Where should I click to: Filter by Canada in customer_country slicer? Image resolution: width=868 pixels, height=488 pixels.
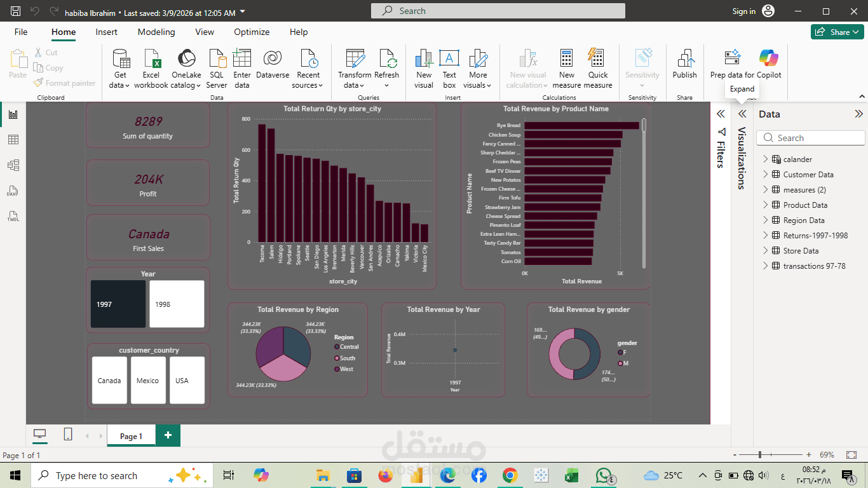(109, 381)
